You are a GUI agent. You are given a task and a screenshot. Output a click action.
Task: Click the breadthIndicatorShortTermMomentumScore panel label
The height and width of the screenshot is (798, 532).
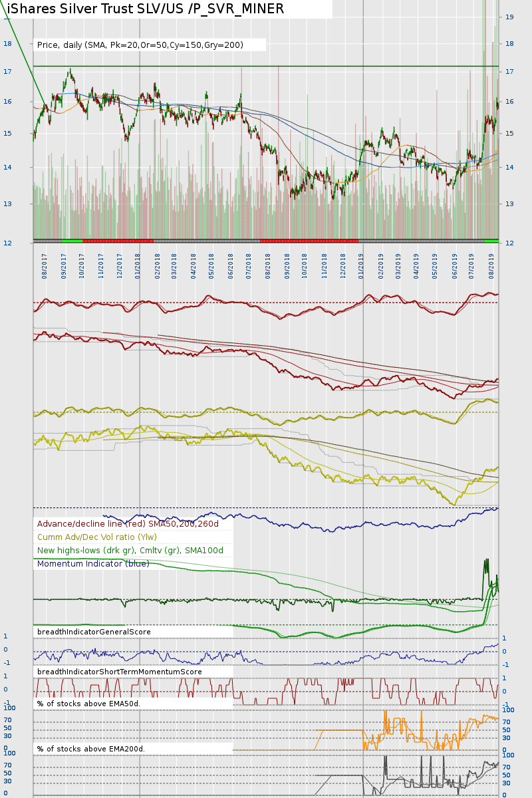pyautogui.click(x=120, y=672)
